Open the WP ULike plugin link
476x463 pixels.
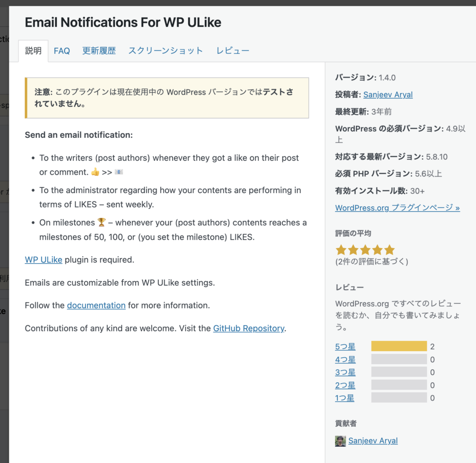(43, 260)
